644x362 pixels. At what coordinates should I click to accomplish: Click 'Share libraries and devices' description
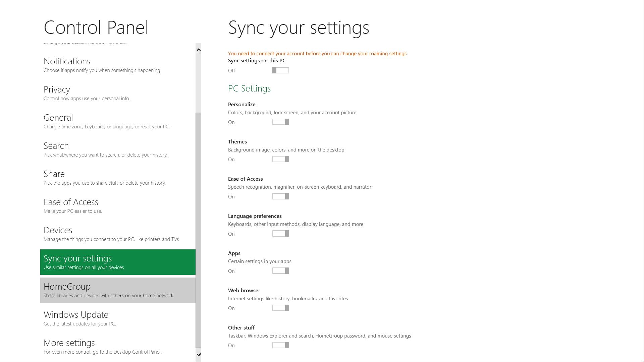click(109, 296)
